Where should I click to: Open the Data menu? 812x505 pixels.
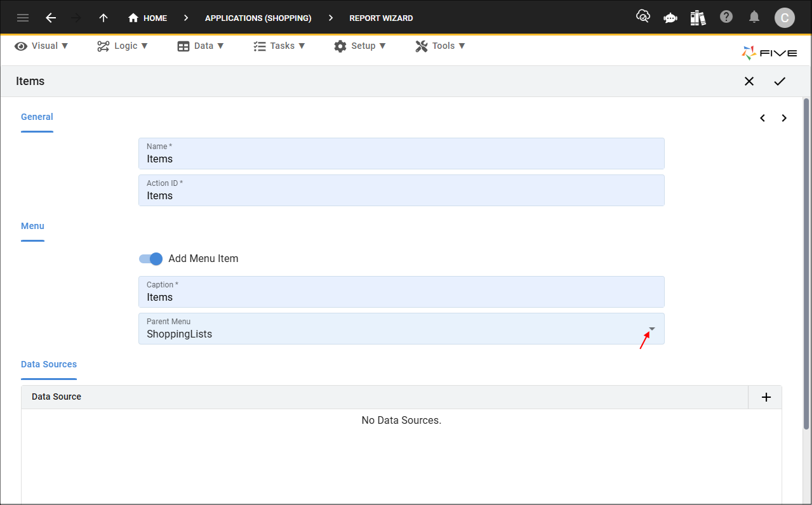pyautogui.click(x=201, y=46)
